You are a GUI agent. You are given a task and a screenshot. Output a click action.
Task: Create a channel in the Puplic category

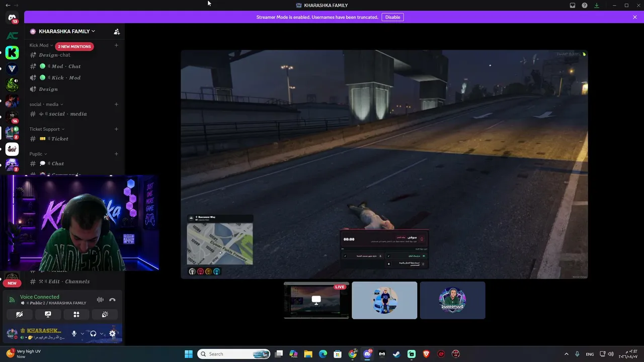[x=116, y=154]
